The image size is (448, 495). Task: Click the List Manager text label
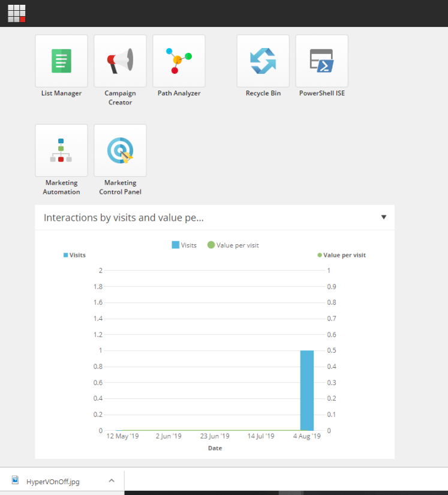61,94
